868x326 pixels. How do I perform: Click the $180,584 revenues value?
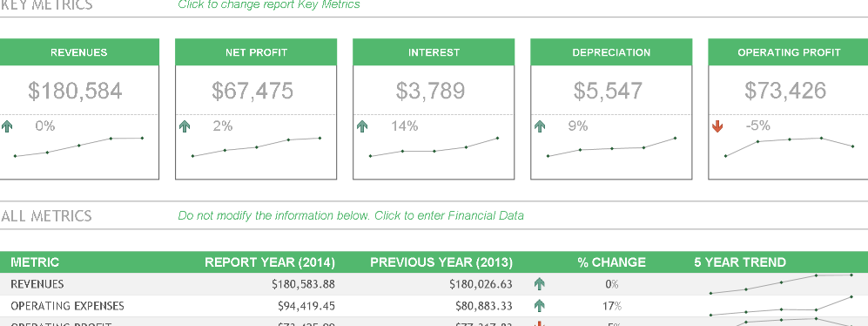[75, 91]
